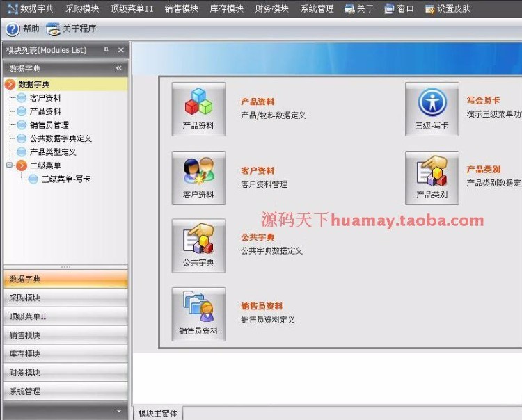This screenshot has height=420, width=522.
Task: Click the orange 销售员资料 heading link
Action: point(262,306)
